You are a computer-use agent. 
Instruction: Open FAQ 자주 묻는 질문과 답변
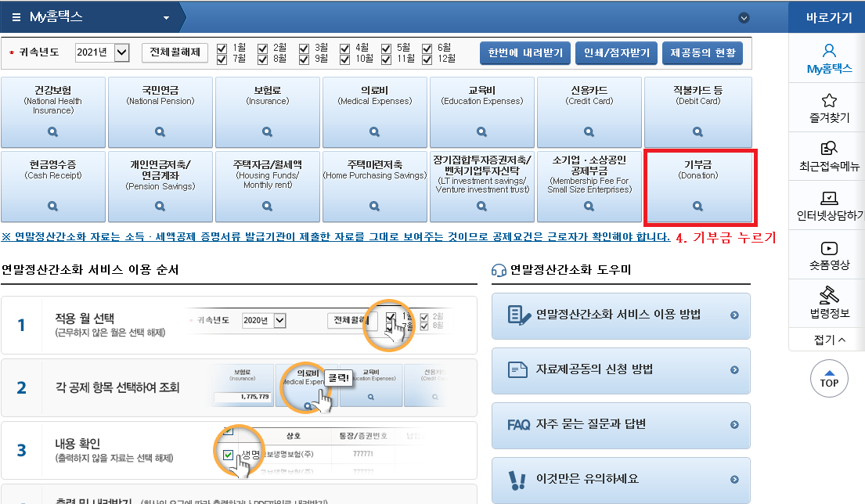click(621, 425)
